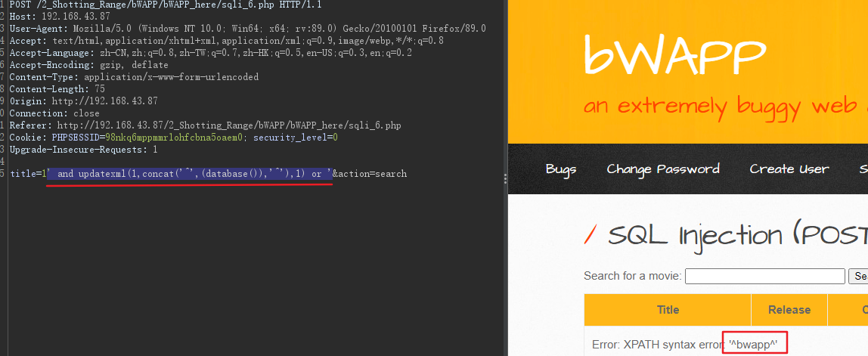868x356 pixels.
Task: Click the action=search parameter
Action: pos(372,174)
